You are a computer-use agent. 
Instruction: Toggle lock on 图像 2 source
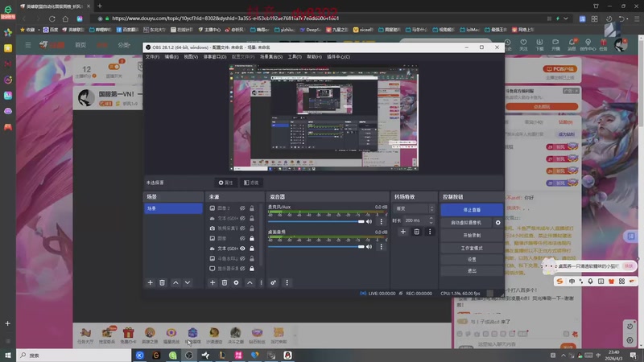click(x=252, y=208)
